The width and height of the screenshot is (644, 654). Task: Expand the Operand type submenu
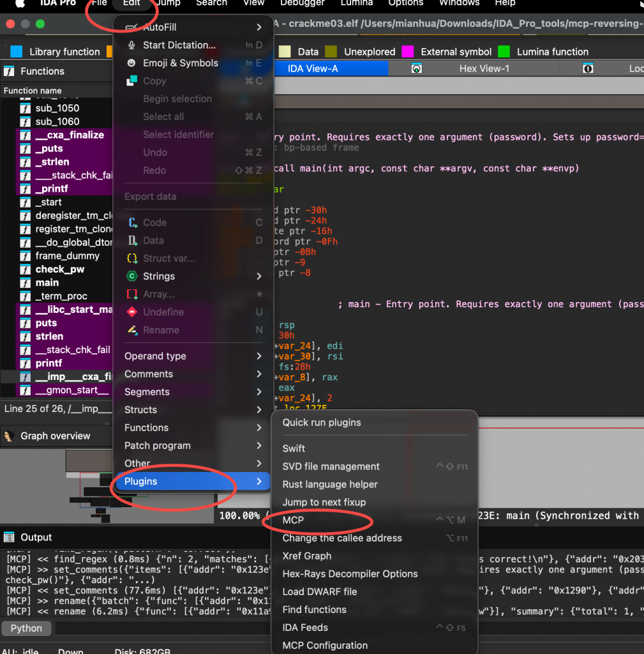click(193, 356)
